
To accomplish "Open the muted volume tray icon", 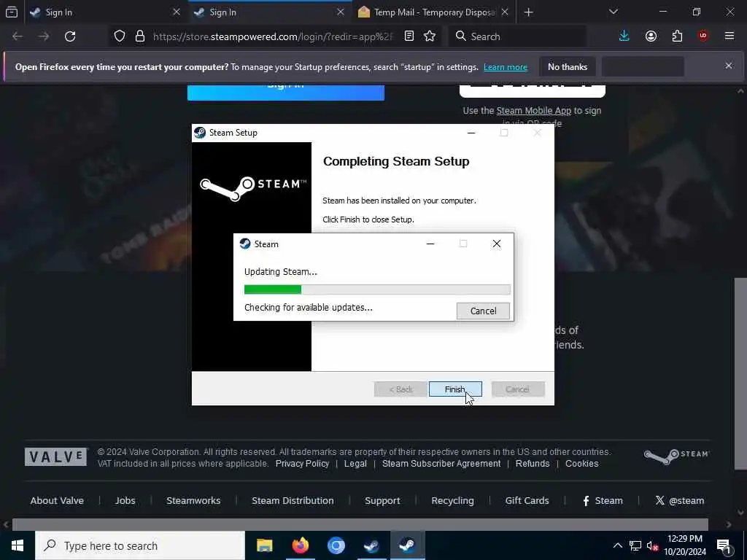I will [652, 545].
